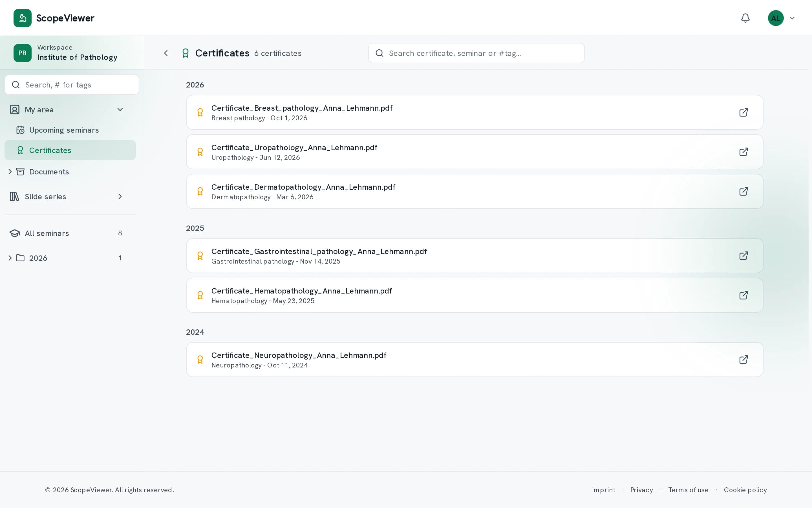Expand the Slide series section

click(120, 196)
